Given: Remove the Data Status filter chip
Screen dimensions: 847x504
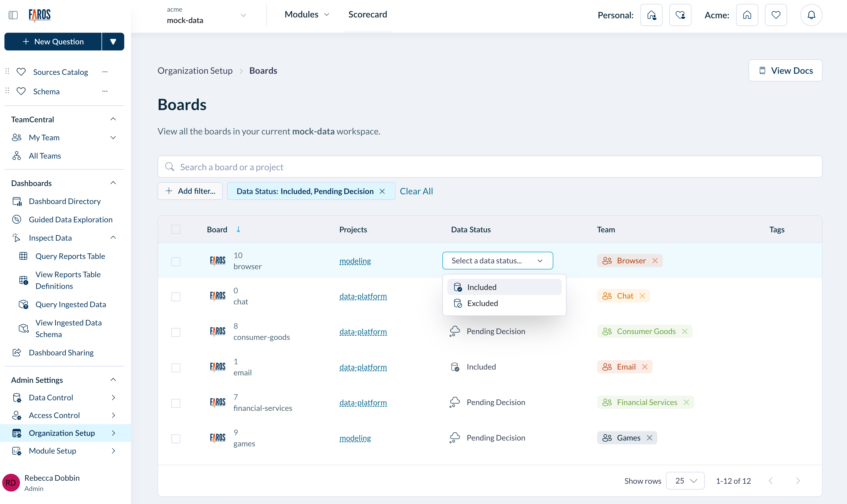Looking at the screenshot, I should 382,191.
